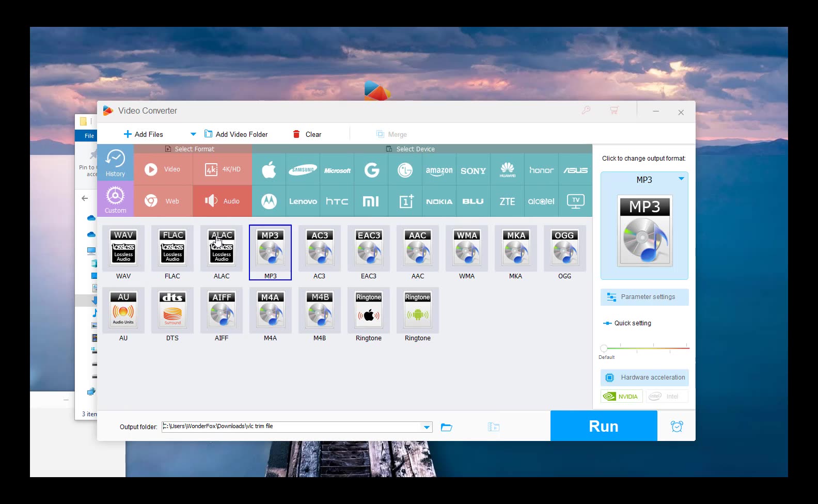The image size is (818, 504).
Task: Open the BLU device presets
Action: coord(474,201)
